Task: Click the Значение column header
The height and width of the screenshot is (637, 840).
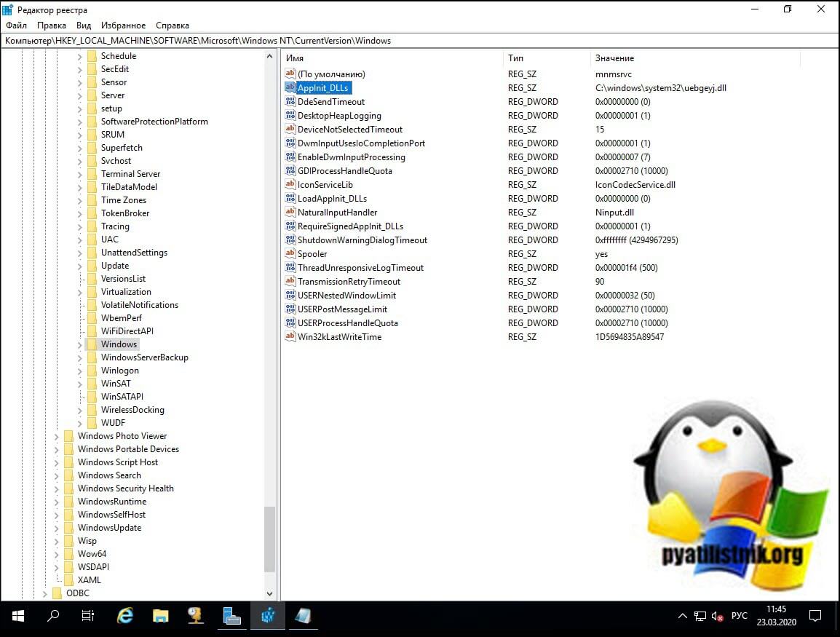Action: 614,58
